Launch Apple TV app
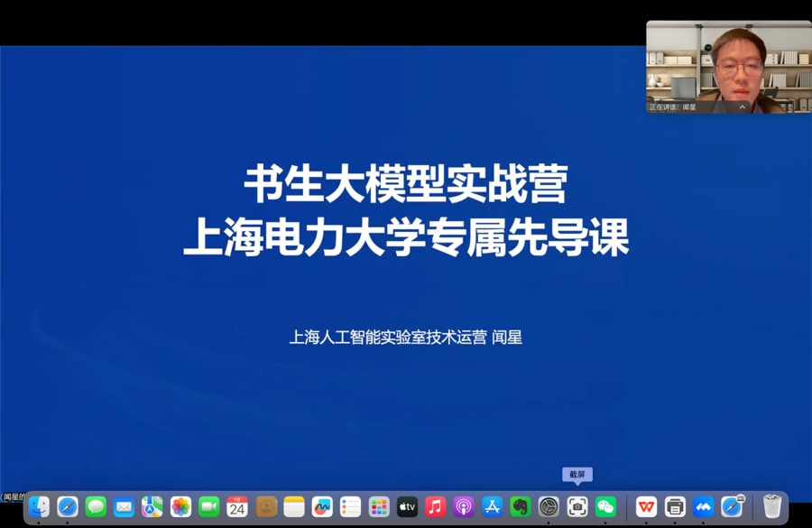This screenshot has height=528, width=812. point(407,507)
